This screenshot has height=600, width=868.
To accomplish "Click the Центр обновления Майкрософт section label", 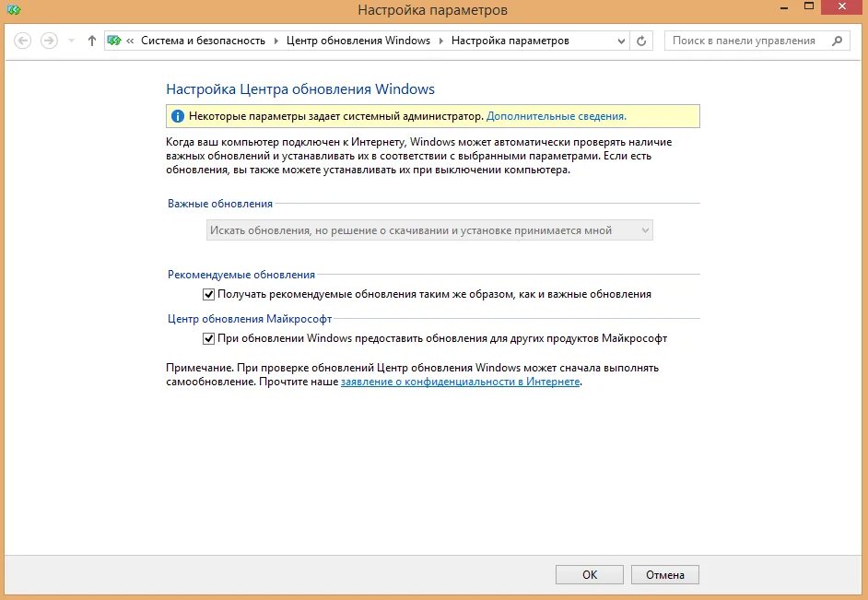I will [x=250, y=319].
